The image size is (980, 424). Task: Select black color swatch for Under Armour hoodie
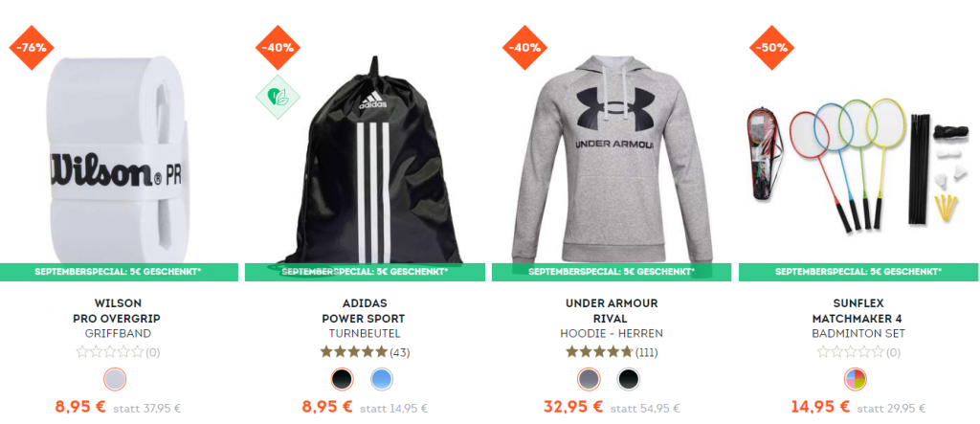tap(628, 379)
